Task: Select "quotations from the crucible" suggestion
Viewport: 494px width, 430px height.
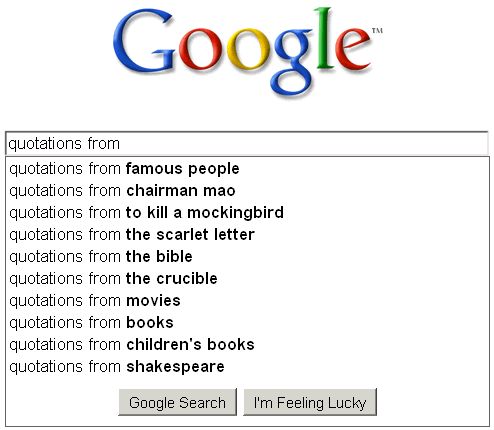Action: click(x=247, y=279)
